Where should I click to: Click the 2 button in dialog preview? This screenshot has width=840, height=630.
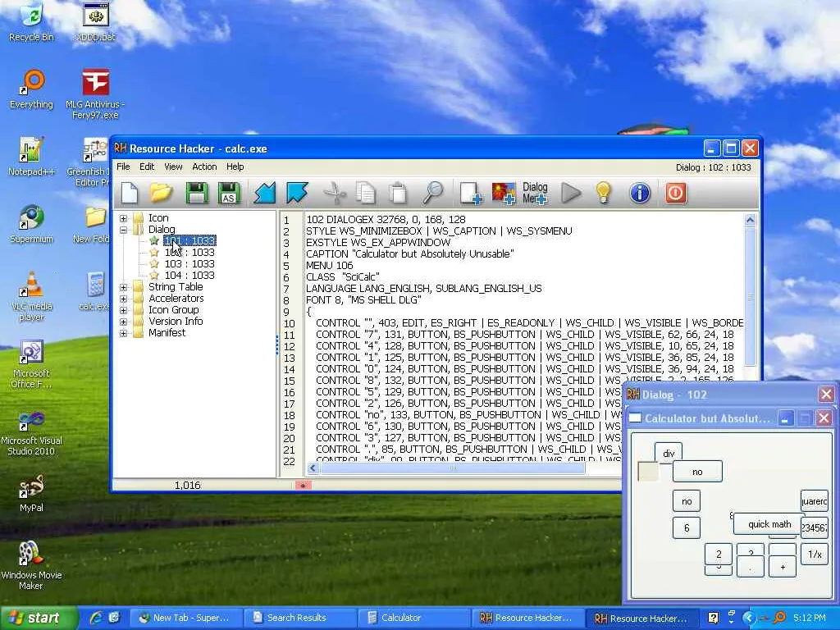[x=719, y=554]
